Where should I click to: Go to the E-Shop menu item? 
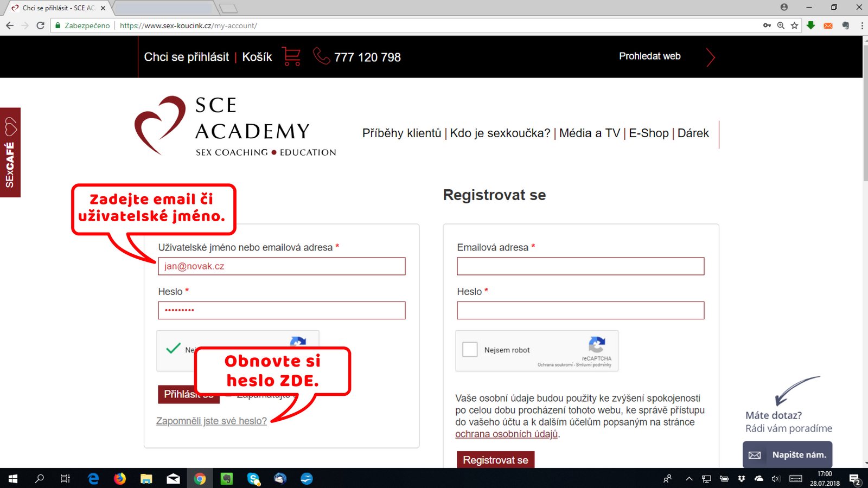coord(648,133)
